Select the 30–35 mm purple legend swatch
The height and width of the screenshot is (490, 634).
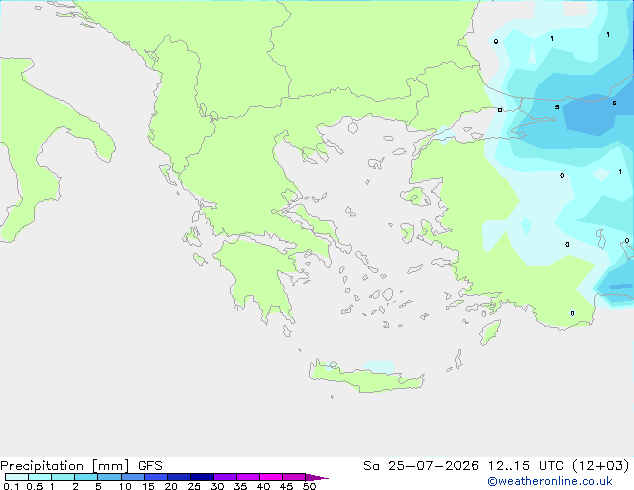[x=224, y=477]
